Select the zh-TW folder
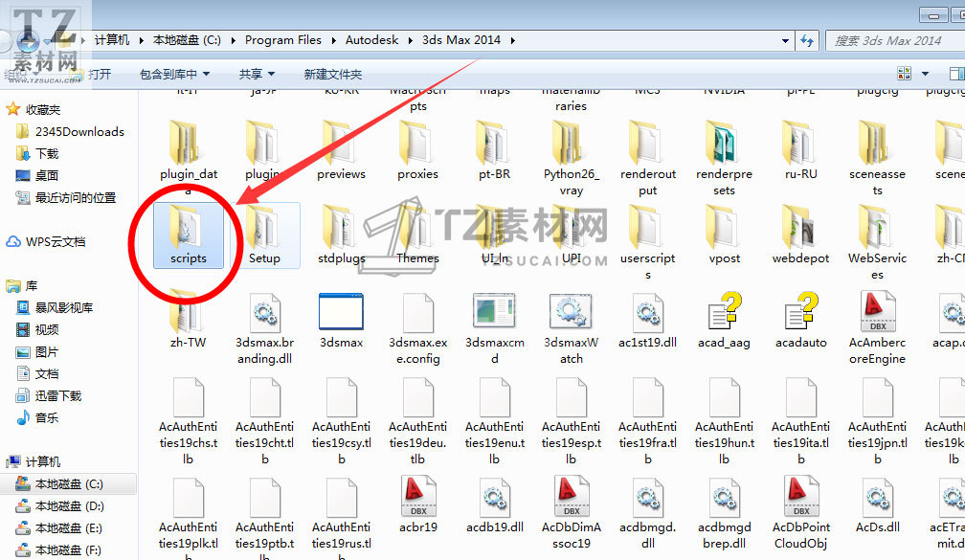 pyautogui.click(x=189, y=320)
